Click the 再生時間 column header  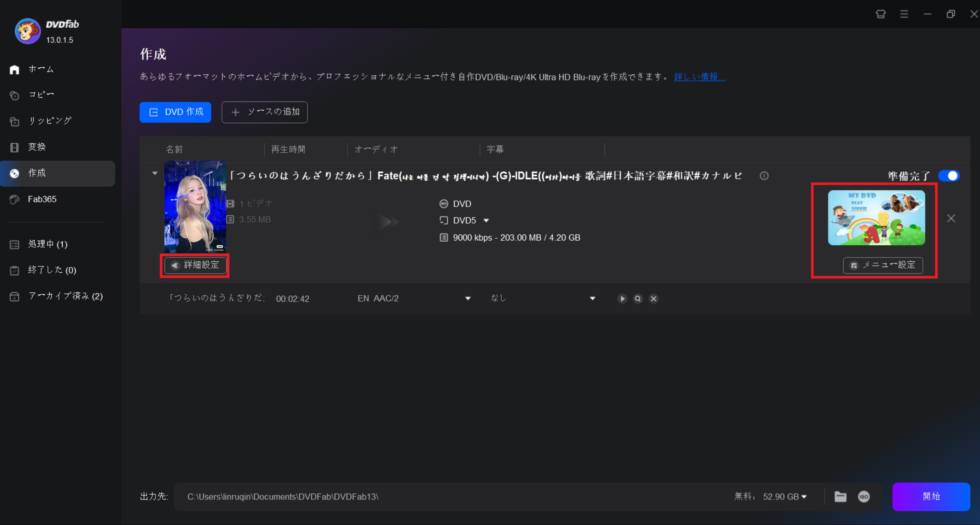coord(288,149)
